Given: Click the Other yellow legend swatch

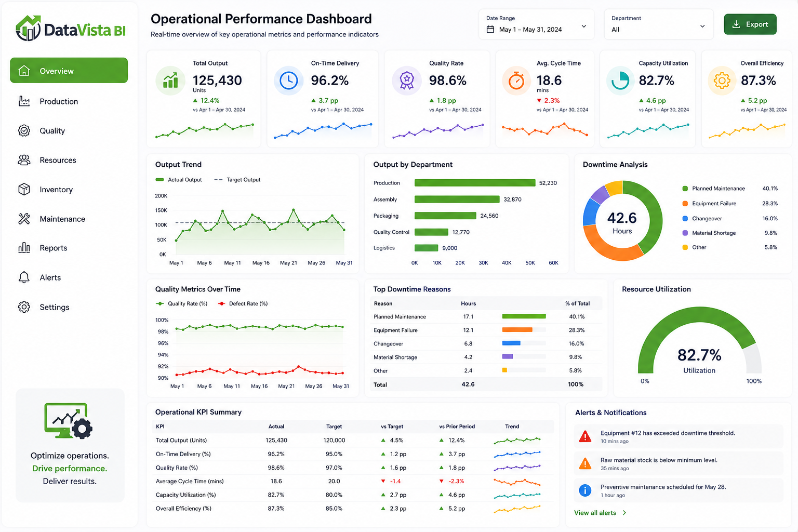Looking at the screenshot, I should [685, 247].
